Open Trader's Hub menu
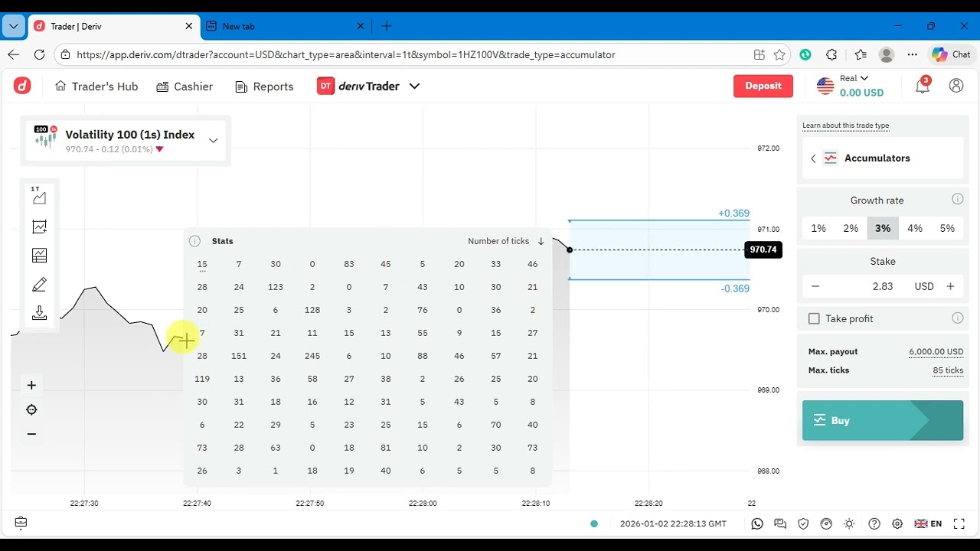Screen dimensions: 980x551 click(96, 86)
